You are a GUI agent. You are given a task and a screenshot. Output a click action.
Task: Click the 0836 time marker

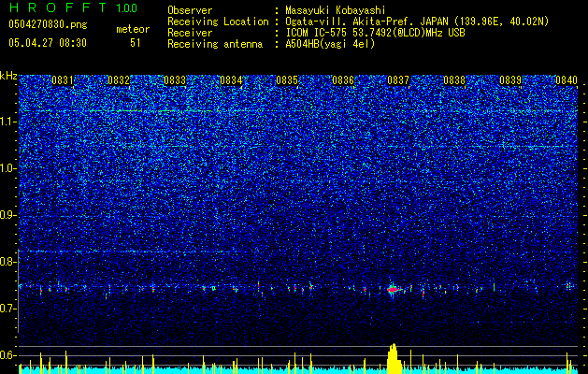pyautogui.click(x=343, y=80)
